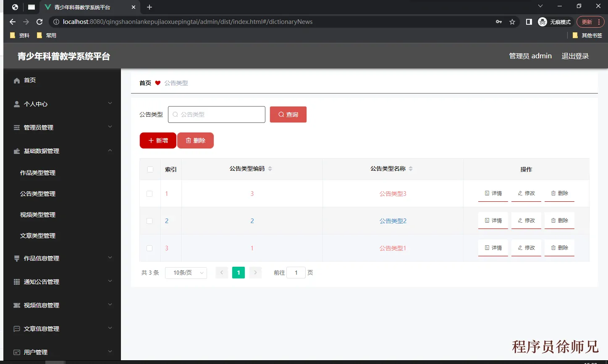
Task: Tick the select-all checkbox in table header
Action: 150,169
